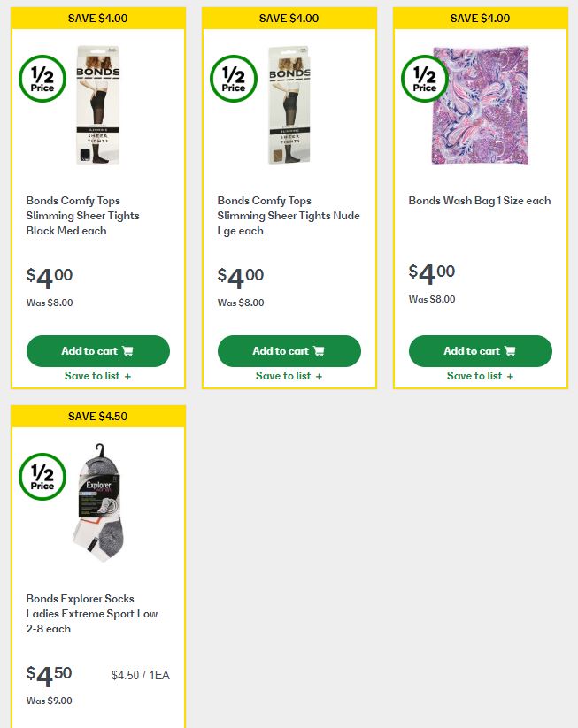Open Bonds Explorer Socks product name link

coord(91,613)
